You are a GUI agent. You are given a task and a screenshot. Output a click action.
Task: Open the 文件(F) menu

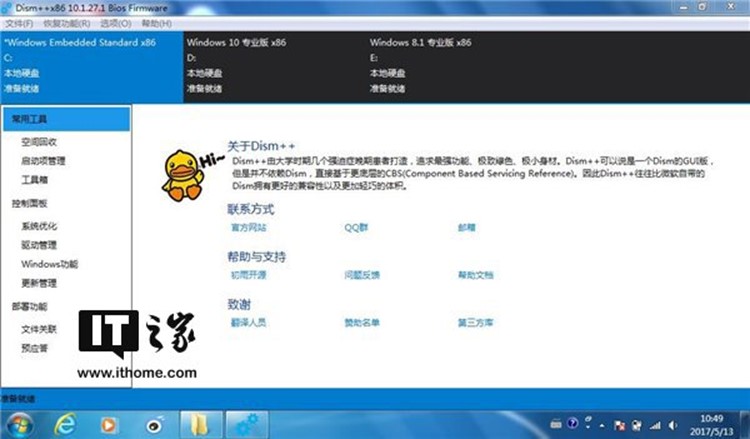pyautogui.click(x=19, y=22)
